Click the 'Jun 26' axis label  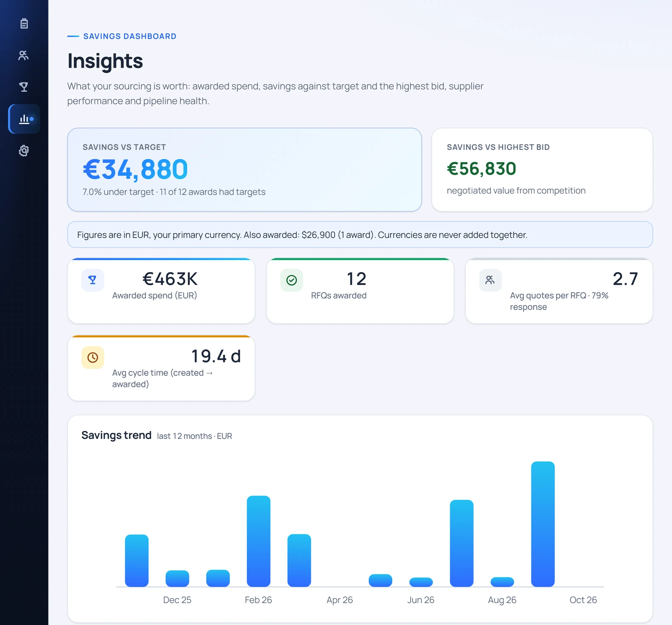pos(421,600)
